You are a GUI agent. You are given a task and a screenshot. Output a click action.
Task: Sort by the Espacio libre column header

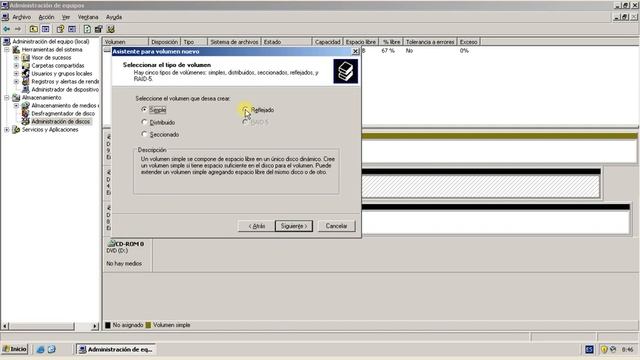point(361,42)
